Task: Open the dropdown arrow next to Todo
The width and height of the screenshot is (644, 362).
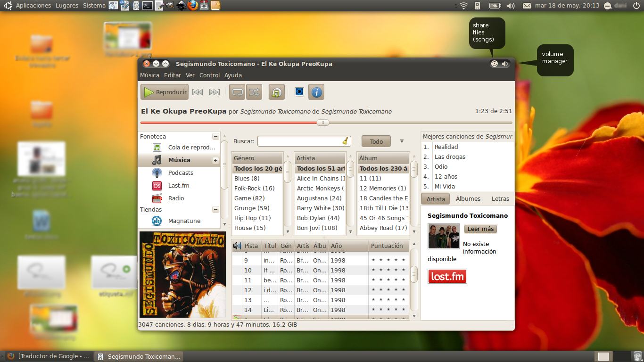Action: click(402, 141)
